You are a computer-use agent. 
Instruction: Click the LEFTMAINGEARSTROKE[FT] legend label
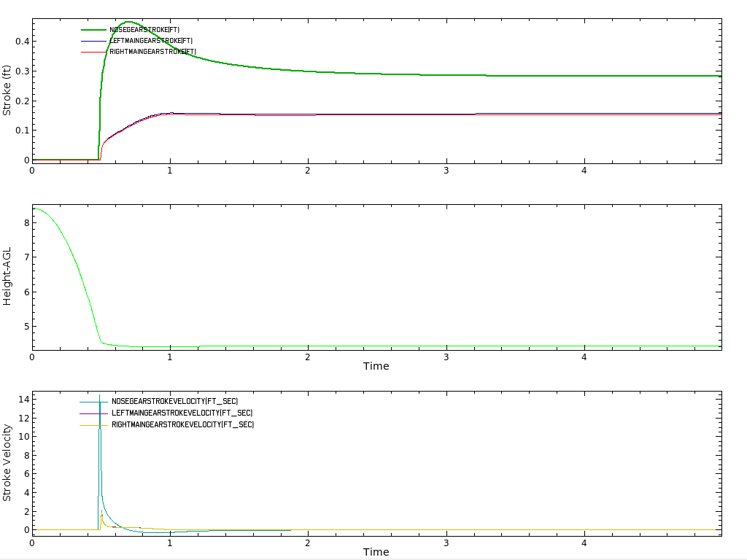point(151,41)
